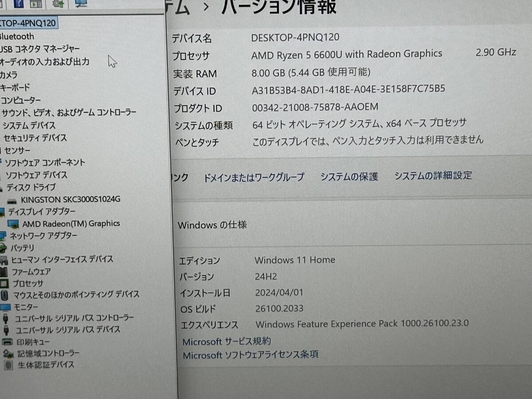Click the firmware icon beside ファームウェア
The width and height of the screenshot is (532, 399).
pyautogui.click(x=4, y=271)
